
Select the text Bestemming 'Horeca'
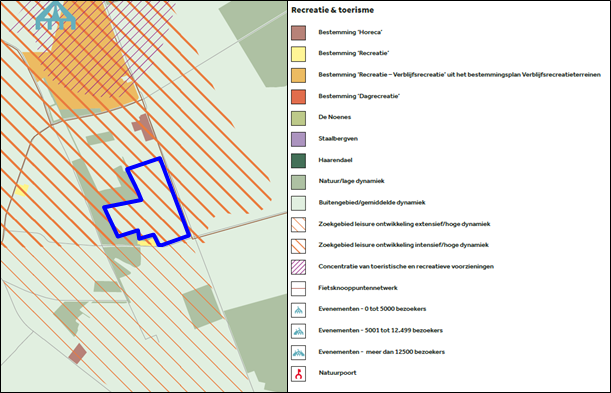pyautogui.click(x=350, y=32)
